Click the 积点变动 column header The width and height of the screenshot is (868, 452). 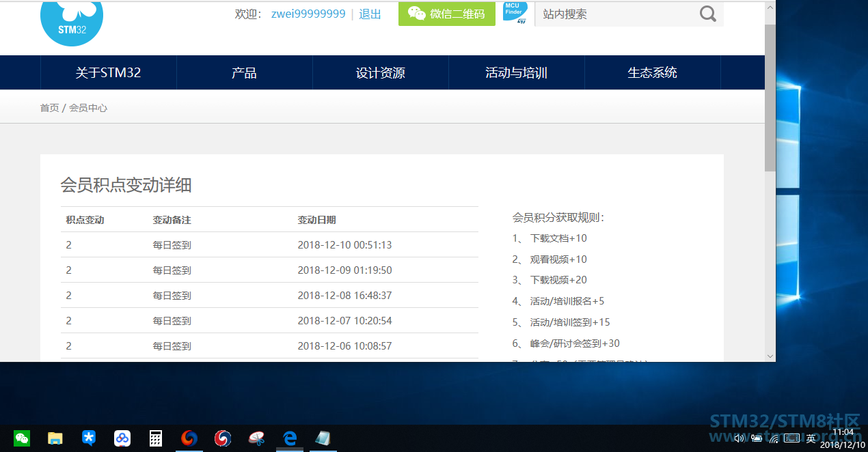pyautogui.click(x=85, y=220)
